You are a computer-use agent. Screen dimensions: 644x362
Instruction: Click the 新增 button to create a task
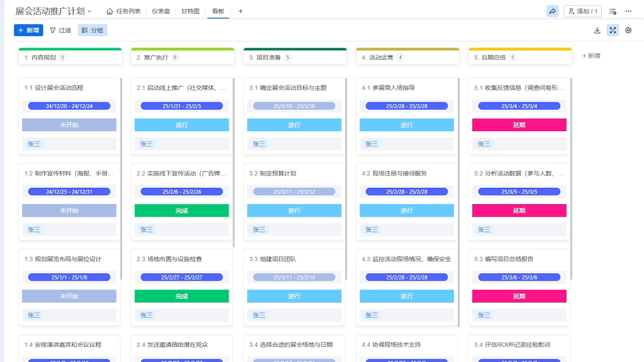click(28, 30)
